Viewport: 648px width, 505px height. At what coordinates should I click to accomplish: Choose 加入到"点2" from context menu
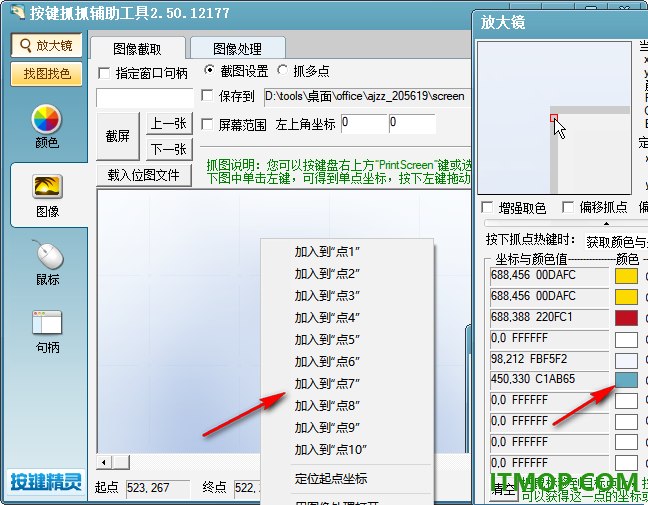(x=347, y=273)
